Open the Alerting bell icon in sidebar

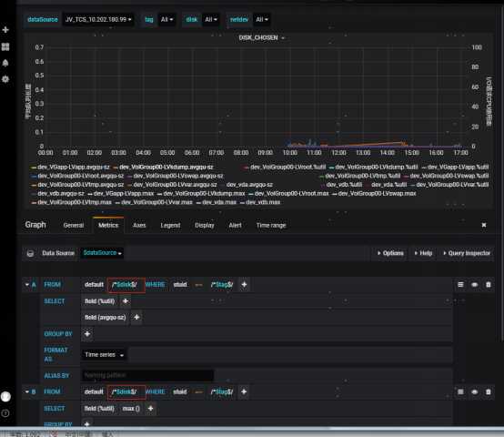pyautogui.click(x=5, y=63)
